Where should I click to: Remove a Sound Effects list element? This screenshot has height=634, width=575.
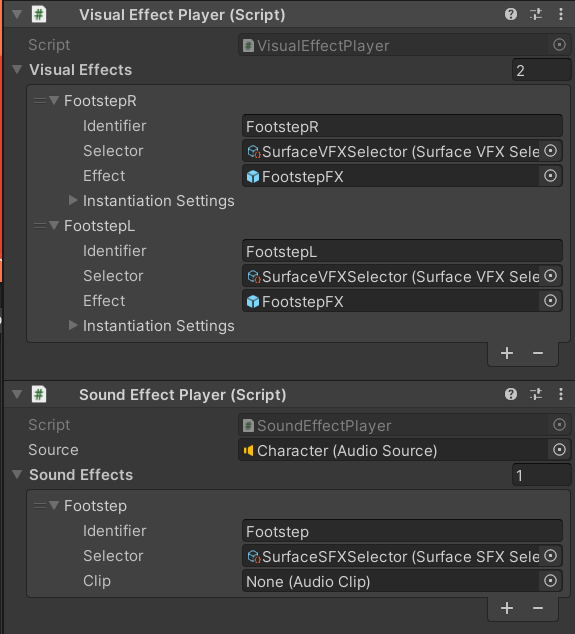click(x=538, y=608)
